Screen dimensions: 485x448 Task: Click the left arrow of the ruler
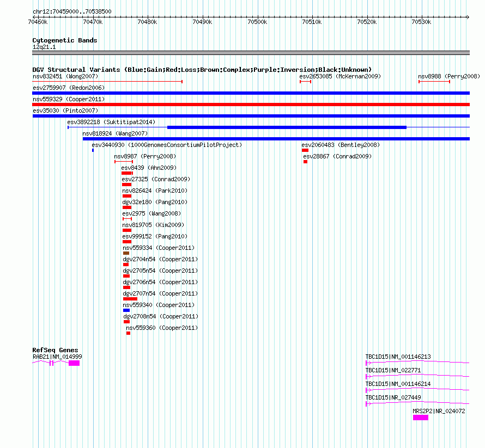coord(34,17)
